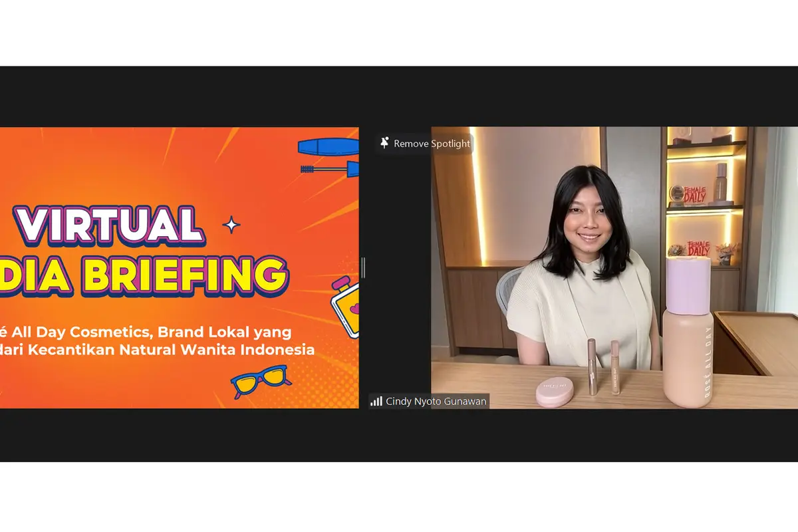Viewport: 798px width, 532px height.
Task: Click the DIA BRIEFING yellow heading text
Action: click(143, 275)
